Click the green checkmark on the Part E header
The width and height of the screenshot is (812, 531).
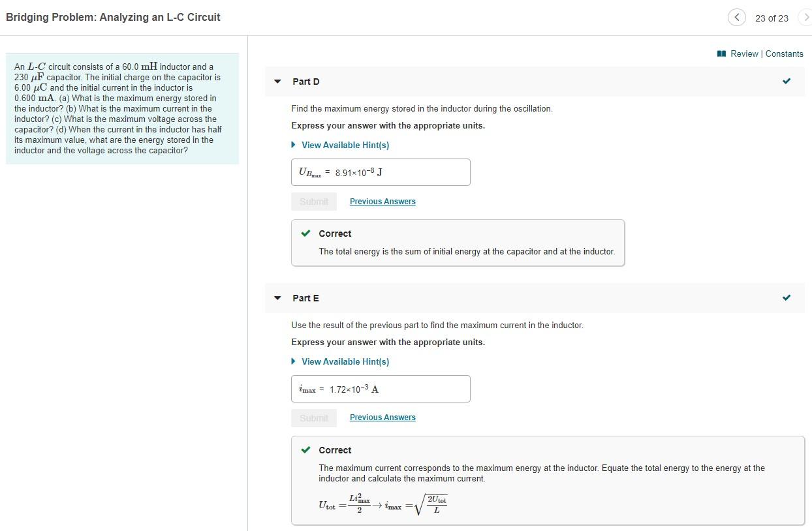787,297
